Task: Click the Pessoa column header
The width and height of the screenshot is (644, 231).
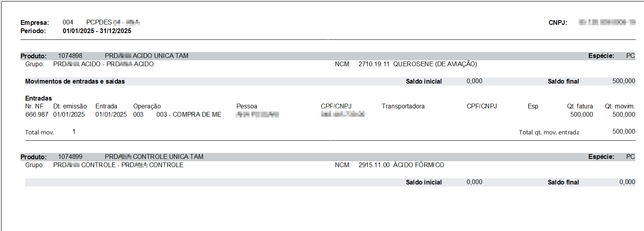Action: [247, 106]
